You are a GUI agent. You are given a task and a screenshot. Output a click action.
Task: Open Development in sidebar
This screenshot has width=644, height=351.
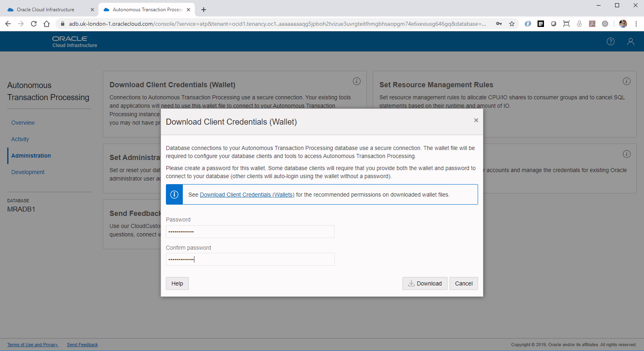tap(28, 172)
